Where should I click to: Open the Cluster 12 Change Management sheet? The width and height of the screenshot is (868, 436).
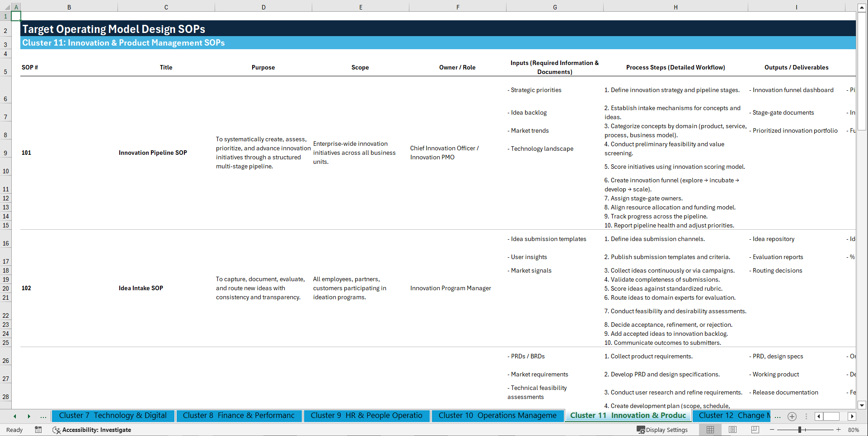click(732, 416)
